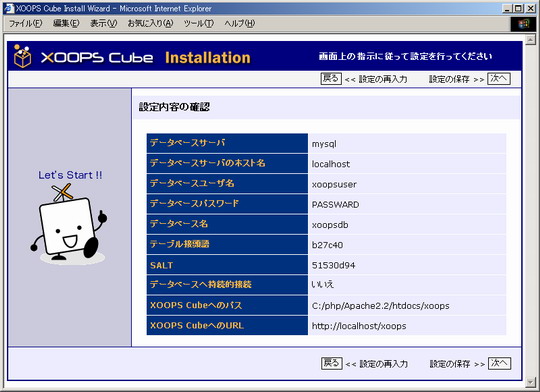The image size is (540, 392).
Task: Click the C:/php/Apache2.2/htdocs/xoops path value
Action: coord(381,306)
